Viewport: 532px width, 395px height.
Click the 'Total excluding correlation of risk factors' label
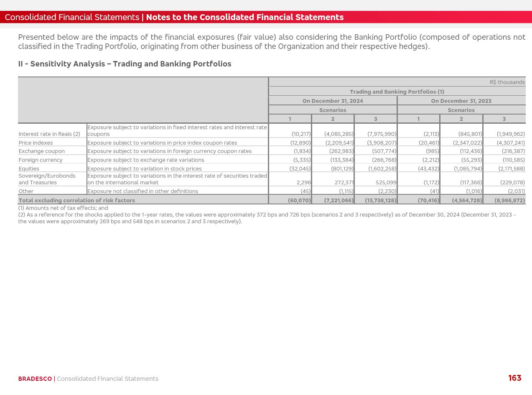[76, 200]
